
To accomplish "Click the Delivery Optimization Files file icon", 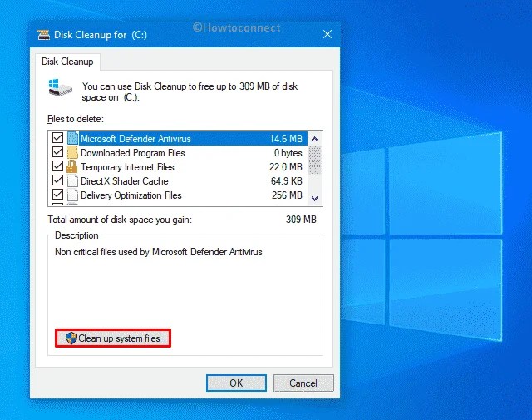I will pos(72,195).
